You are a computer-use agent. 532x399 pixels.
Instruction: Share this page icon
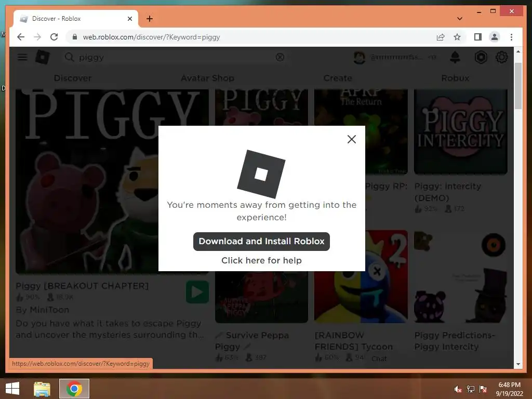coord(441,37)
